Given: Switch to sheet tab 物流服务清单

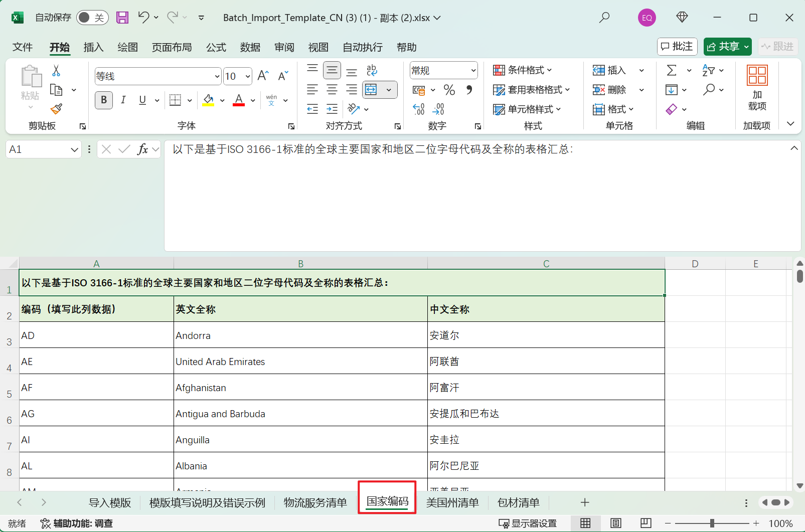Looking at the screenshot, I should (315, 502).
